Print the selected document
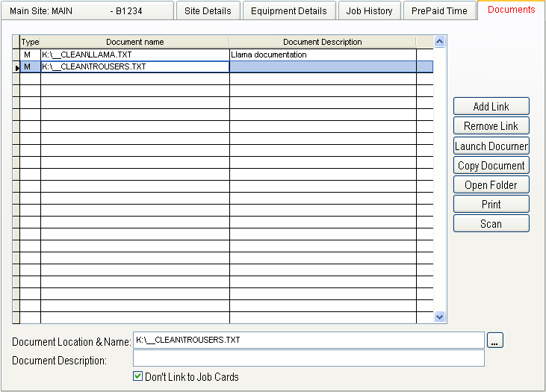 (491, 204)
